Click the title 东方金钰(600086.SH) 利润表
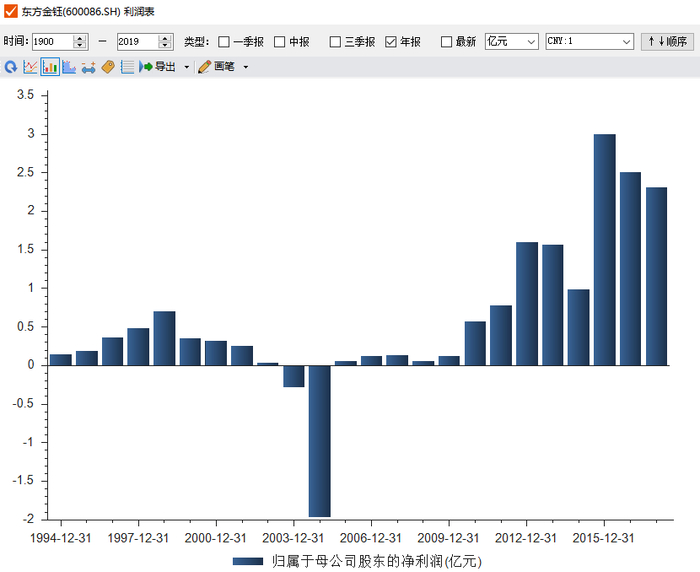Screen dimensions: 700x572 pyautogui.click(x=88, y=12)
